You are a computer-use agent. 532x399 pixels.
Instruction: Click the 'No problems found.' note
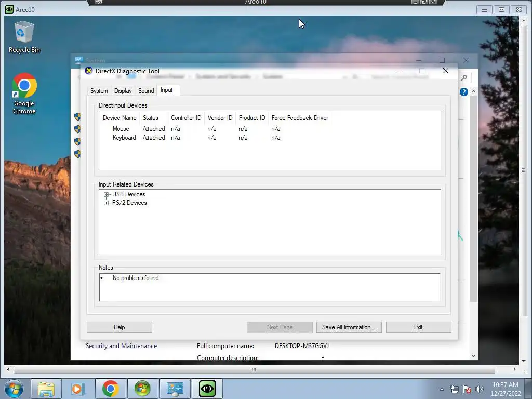pyautogui.click(x=137, y=278)
